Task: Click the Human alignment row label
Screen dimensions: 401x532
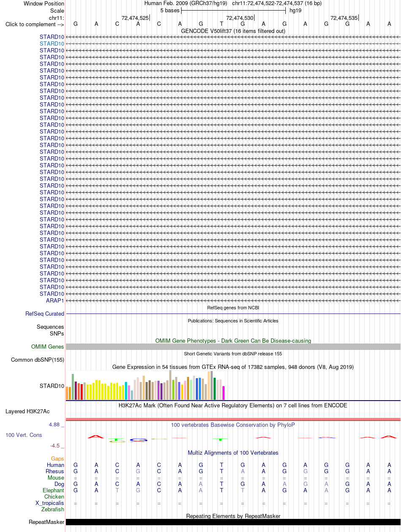Action: coord(56,465)
